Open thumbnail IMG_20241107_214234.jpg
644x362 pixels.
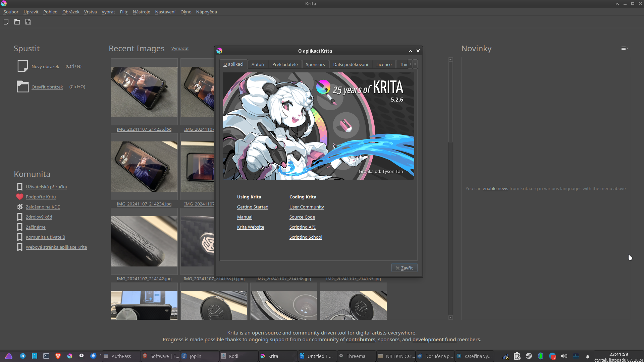coord(144,167)
